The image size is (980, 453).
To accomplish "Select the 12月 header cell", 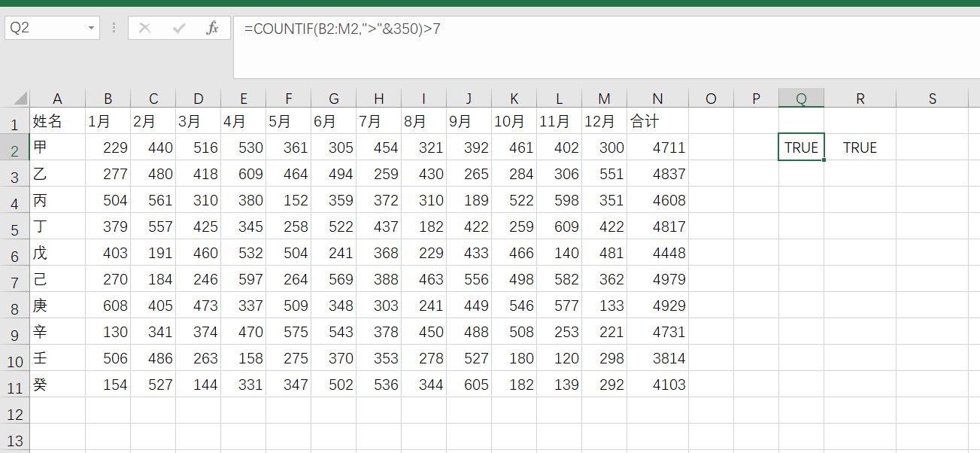I will click(x=605, y=121).
